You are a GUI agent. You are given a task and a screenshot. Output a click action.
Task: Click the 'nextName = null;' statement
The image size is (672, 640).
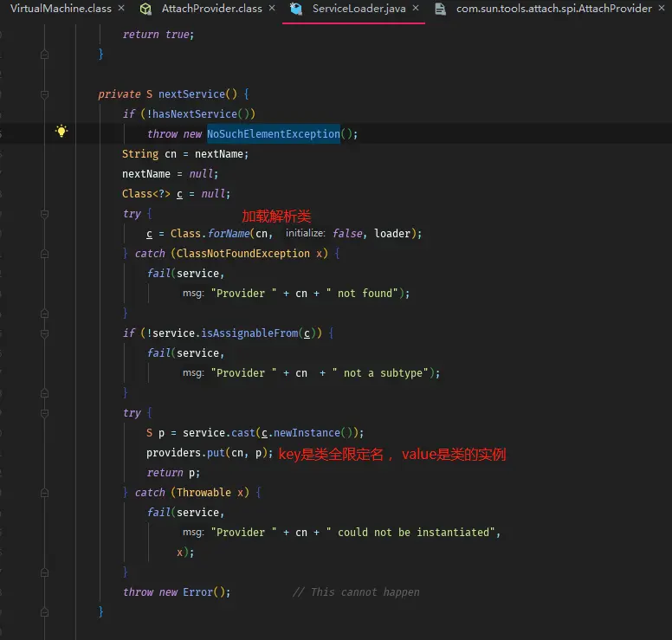170,173
